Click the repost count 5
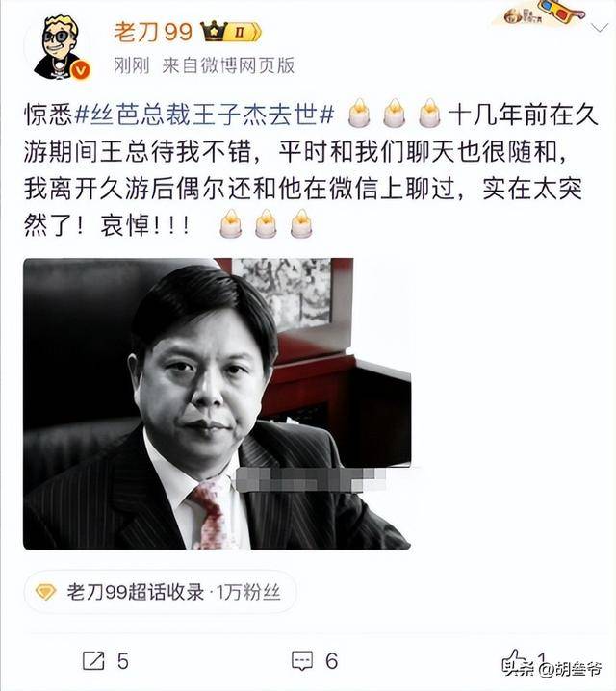Viewport: 616px width, 691px height. [x=123, y=661]
